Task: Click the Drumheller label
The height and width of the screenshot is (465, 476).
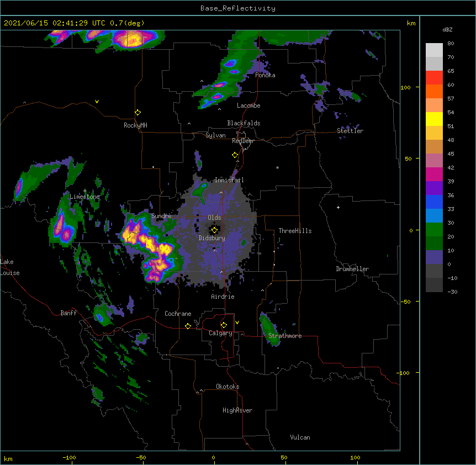Action: (352, 269)
